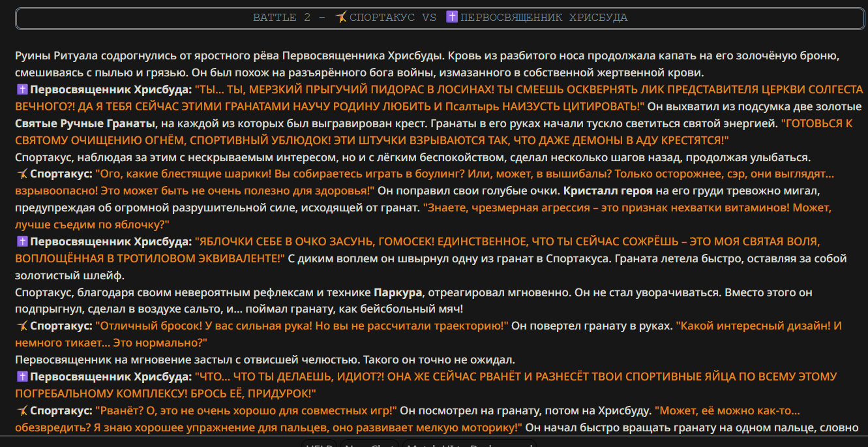Click "BATTLE 2" in the header banner
The height and width of the screenshot is (447, 868).
coord(282,18)
